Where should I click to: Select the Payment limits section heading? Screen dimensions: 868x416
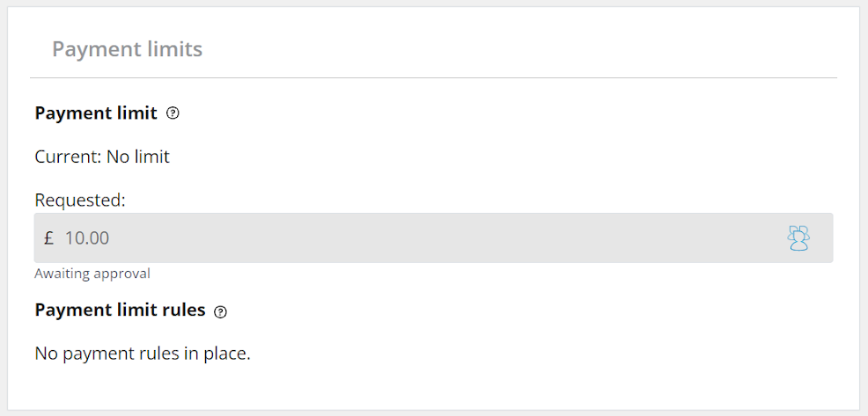pos(127,49)
